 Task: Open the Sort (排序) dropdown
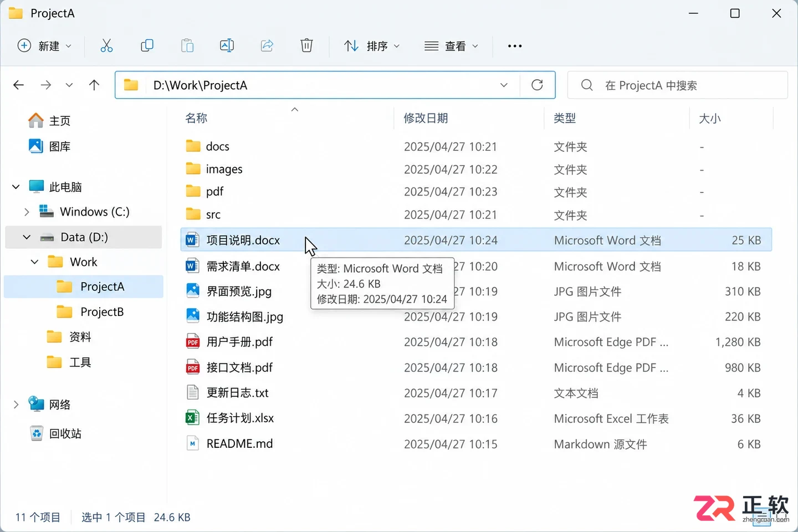(372, 46)
